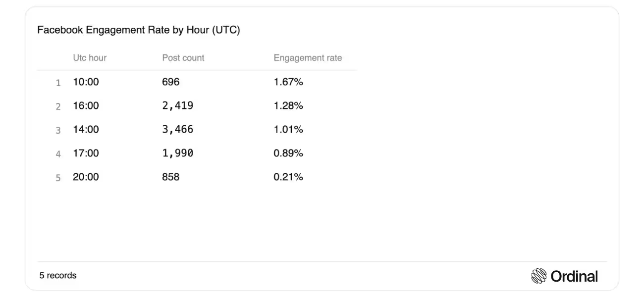Select row number 1 index

click(x=58, y=83)
